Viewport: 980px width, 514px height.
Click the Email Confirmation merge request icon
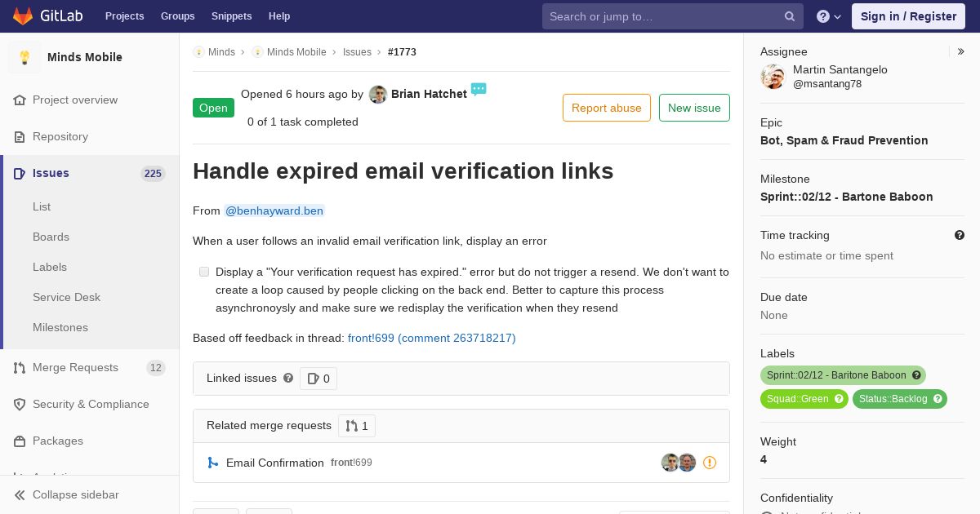coord(213,463)
